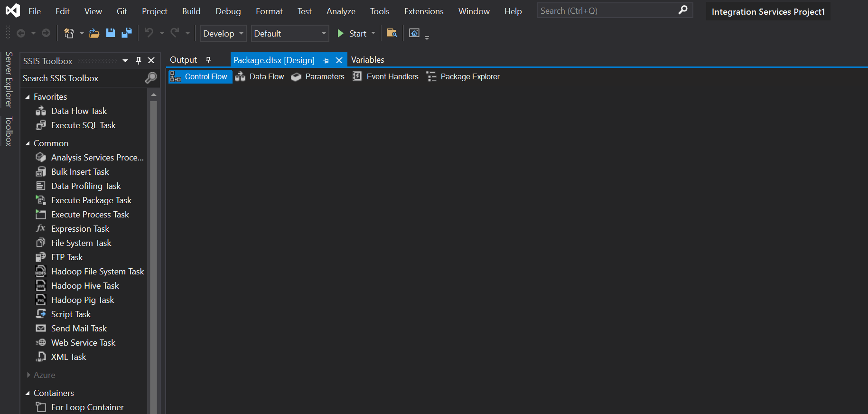Expand the Azure group
The image size is (868, 414).
[28, 375]
